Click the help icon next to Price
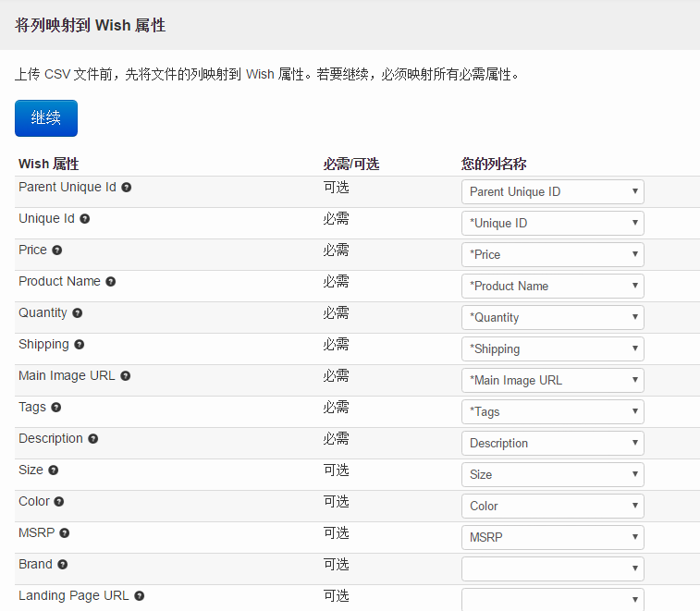The height and width of the screenshot is (611, 700). pyautogui.click(x=57, y=251)
